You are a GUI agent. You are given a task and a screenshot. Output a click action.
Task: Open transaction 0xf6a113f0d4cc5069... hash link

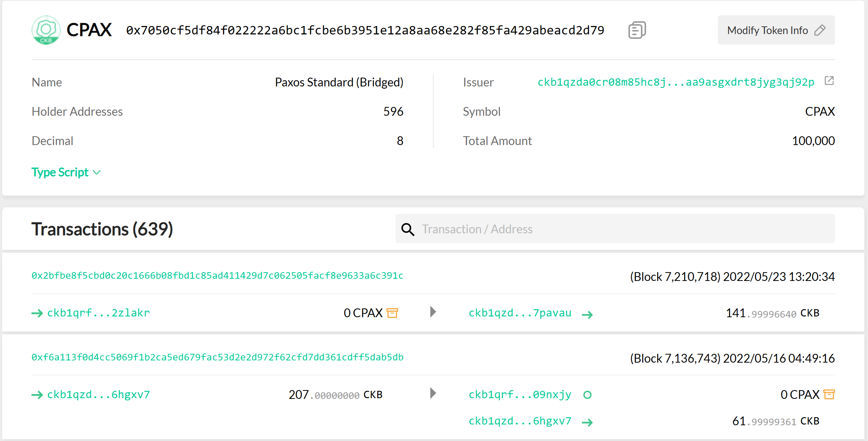218,357
